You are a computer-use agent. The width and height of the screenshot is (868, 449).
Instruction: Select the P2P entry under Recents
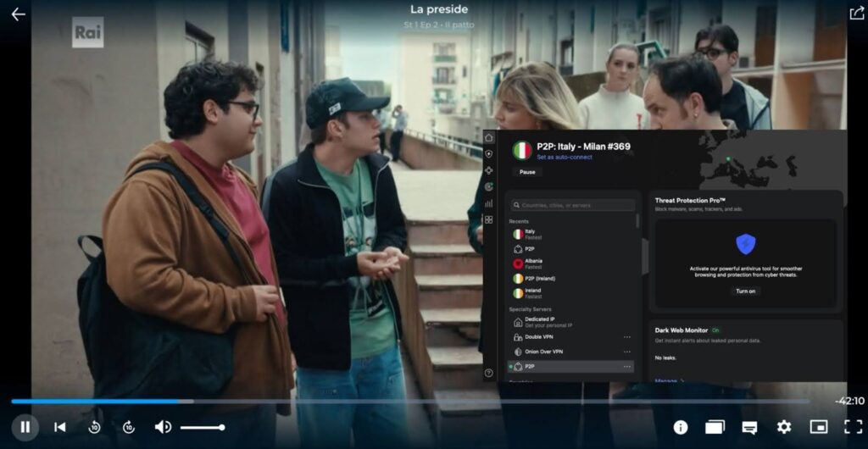(570, 249)
